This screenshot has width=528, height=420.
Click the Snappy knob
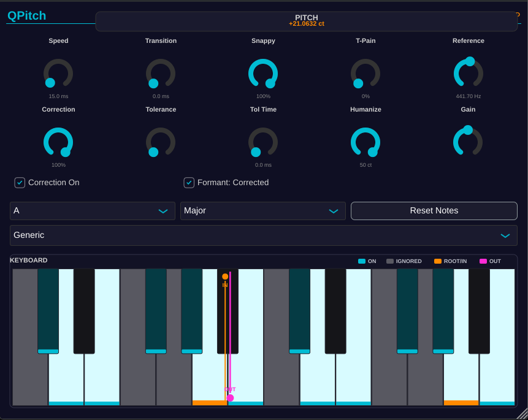pyautogui.click(x=263, y=74)
